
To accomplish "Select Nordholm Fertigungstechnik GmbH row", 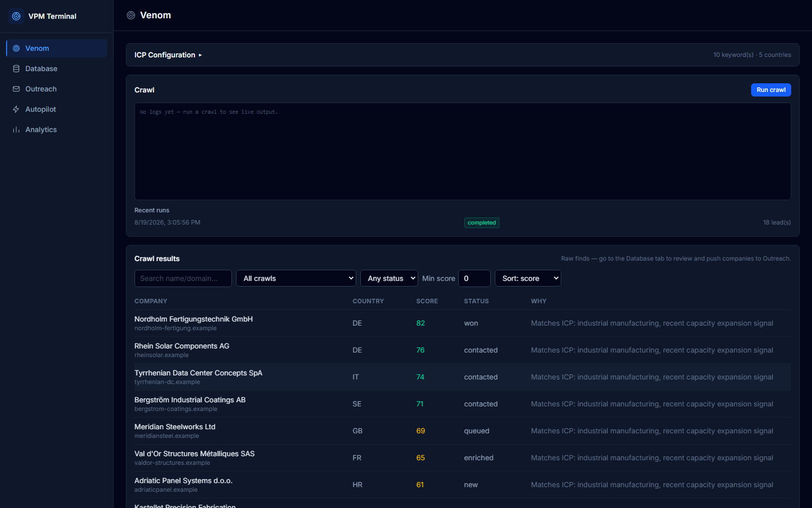I will (463, 323).
